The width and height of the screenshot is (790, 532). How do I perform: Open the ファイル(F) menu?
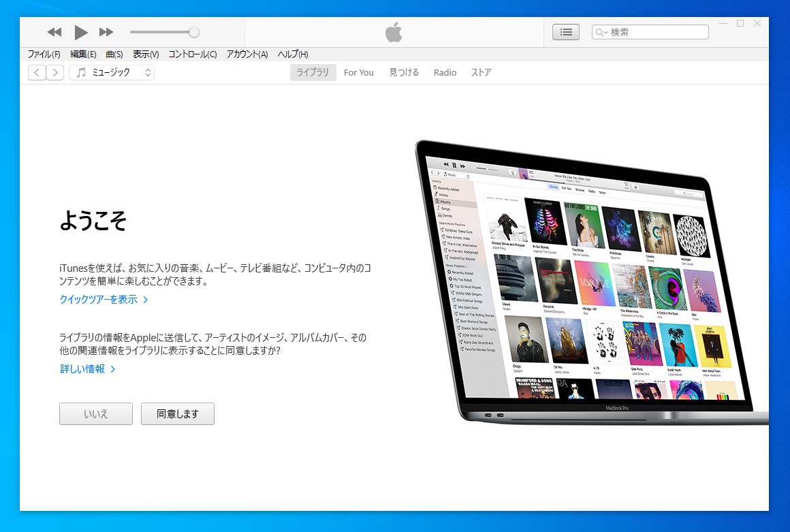(44, 54)
